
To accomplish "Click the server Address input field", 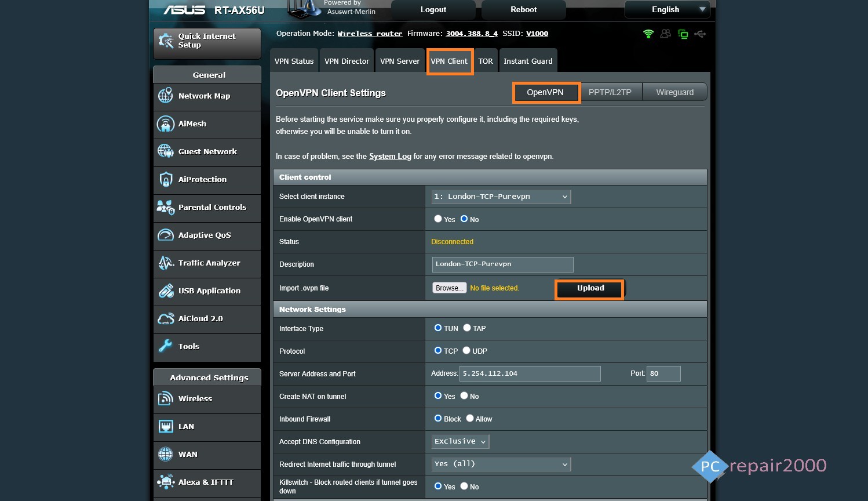I will (x=530, y=373).
